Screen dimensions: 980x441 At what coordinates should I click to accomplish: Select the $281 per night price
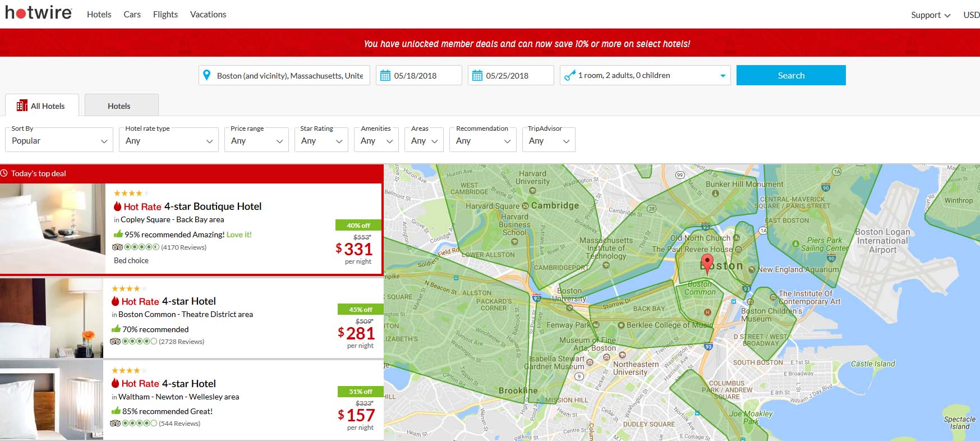click(356, 333)
